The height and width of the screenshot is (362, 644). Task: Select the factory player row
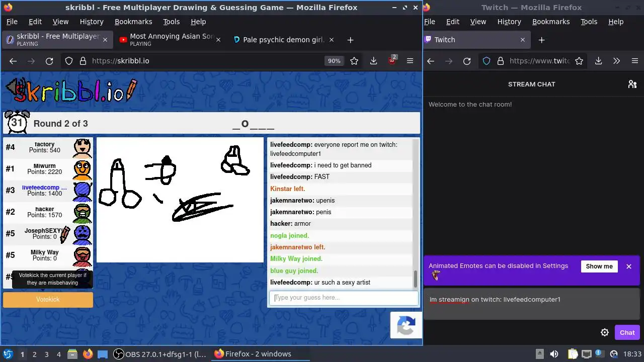[48, 148]
